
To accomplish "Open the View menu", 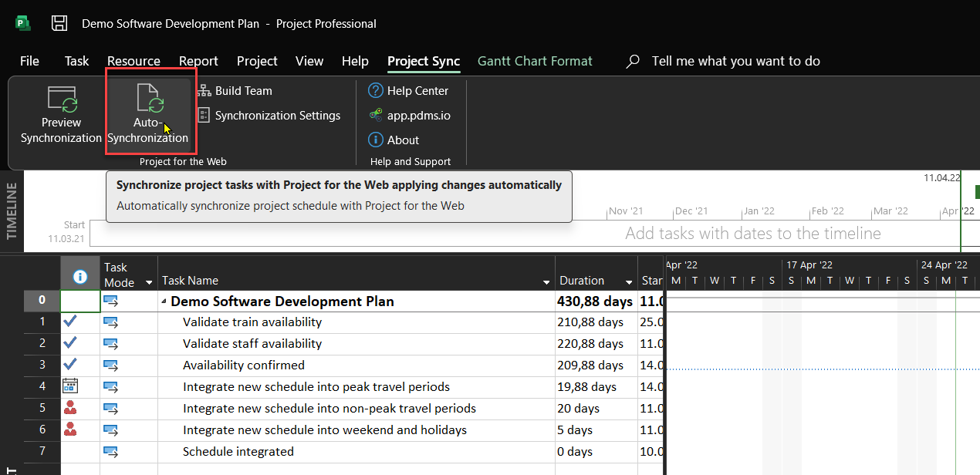I will coord(309,60).
